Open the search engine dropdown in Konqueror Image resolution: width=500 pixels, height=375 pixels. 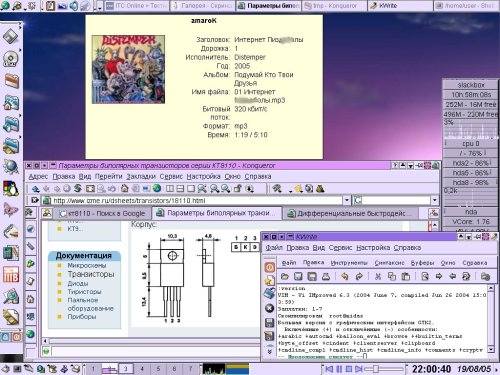click(x=434, y=200)
